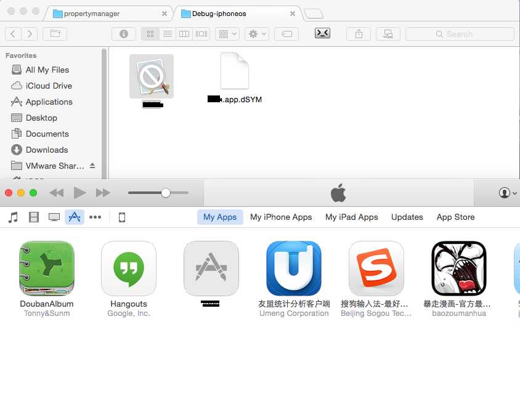Click the Edit Tags toolbar button
Image resolution: width=520 pixels, height=420 pixels.
pyautogui.click(x=286, y=34)
